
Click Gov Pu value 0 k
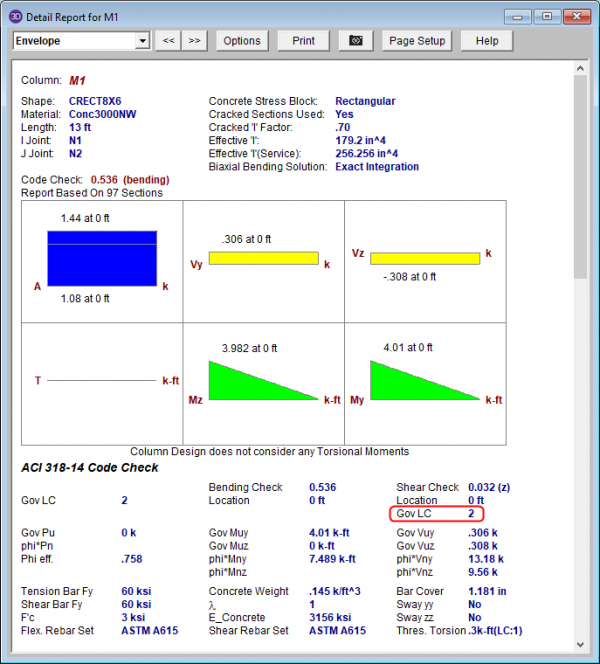click(129, 533)
